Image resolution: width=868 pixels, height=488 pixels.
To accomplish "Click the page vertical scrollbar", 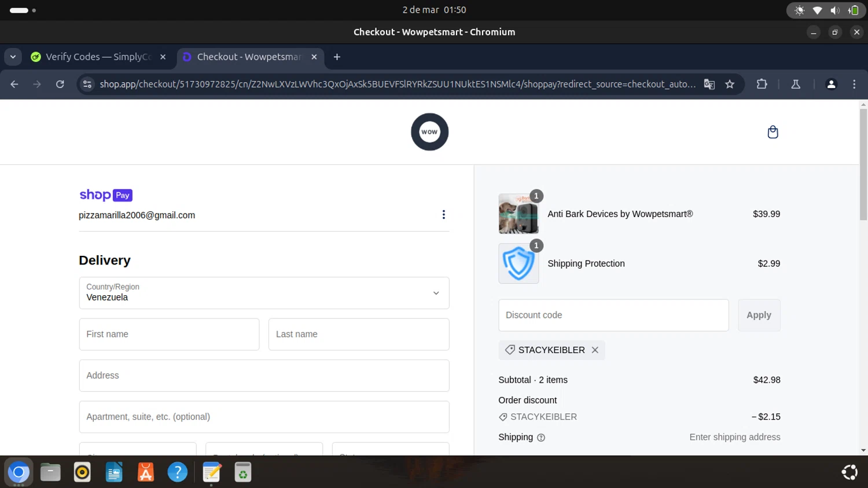I will 863,165.
